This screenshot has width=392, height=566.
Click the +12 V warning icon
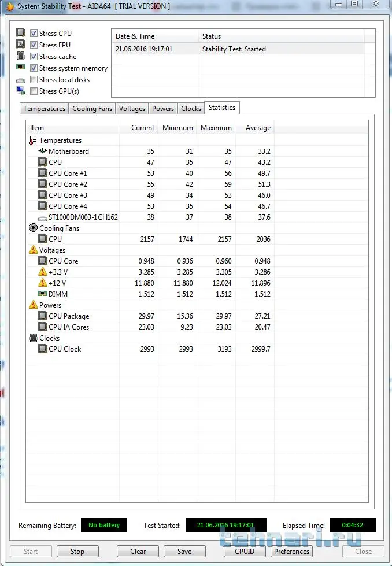pyautogui.click(x=43, y=283)
